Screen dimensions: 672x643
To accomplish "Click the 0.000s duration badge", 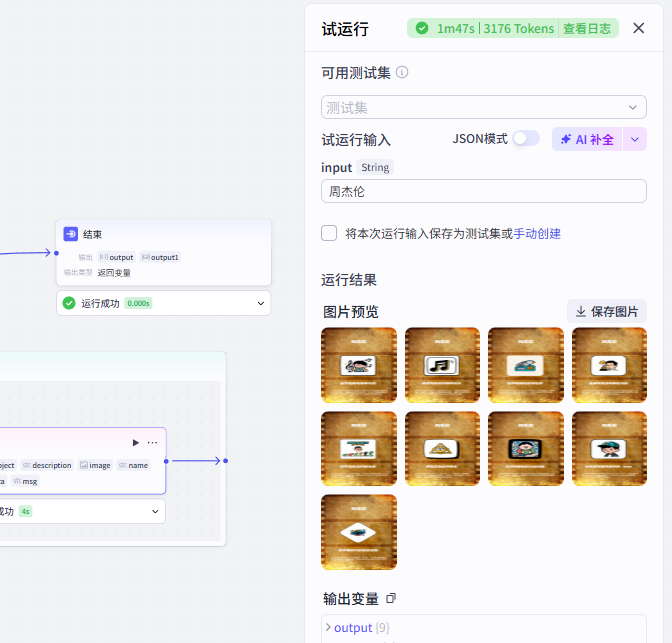I will [138, 303].
